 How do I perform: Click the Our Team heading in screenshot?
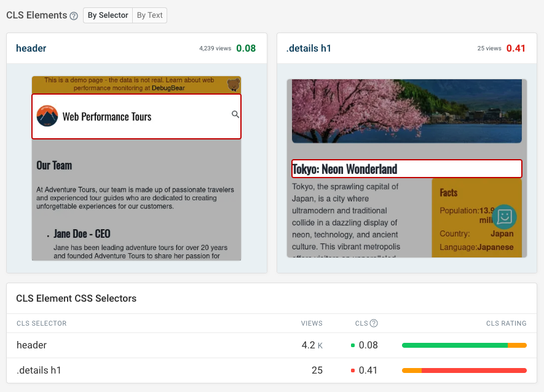(54, 165)
